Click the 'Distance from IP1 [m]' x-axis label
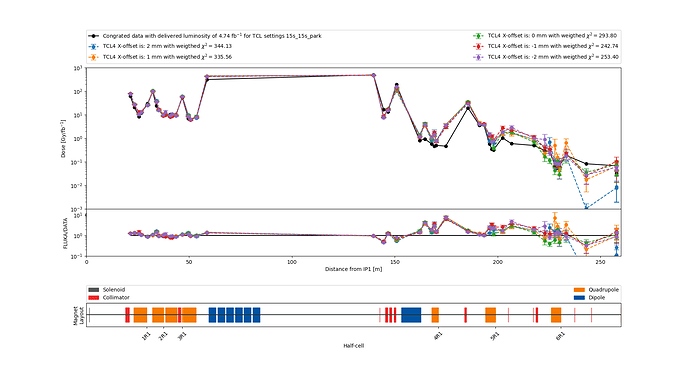This screenshot has height=366, width=690. (x=353, y=269)
